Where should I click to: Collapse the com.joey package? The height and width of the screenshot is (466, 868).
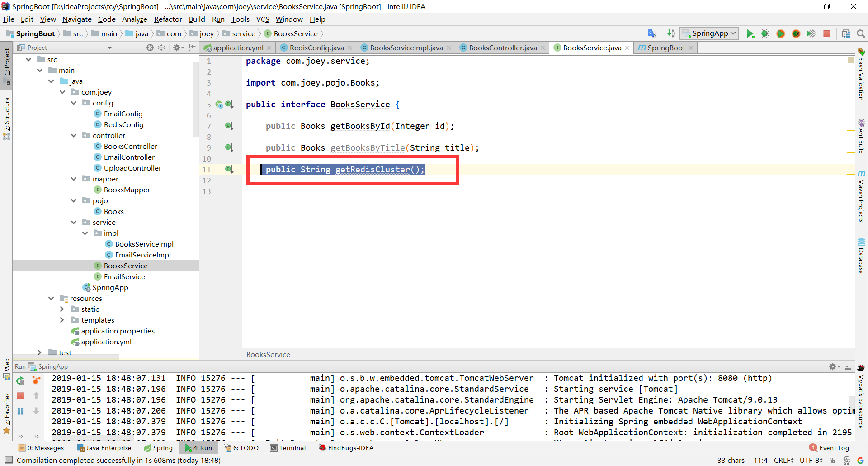[x=62, y=92]
